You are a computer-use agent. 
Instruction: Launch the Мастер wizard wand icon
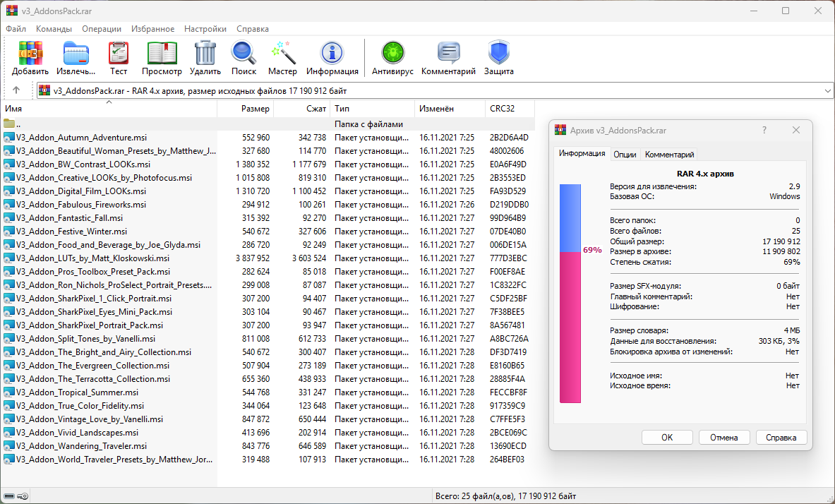(x=282, y=54)
